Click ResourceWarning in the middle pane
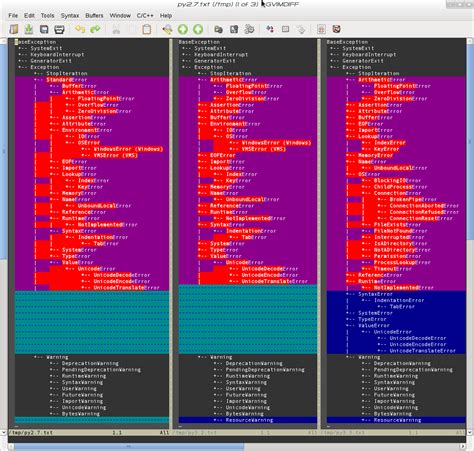 coord(249,420)
